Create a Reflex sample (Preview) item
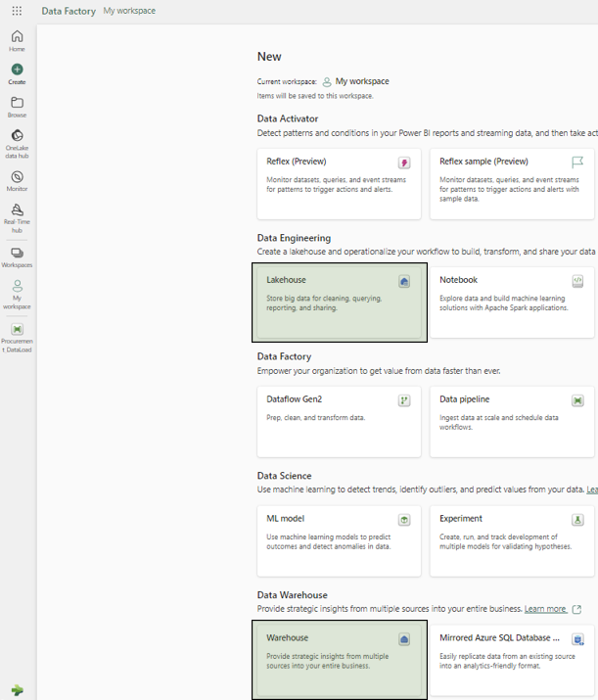The image size is (598, 700). coord(512,183)
